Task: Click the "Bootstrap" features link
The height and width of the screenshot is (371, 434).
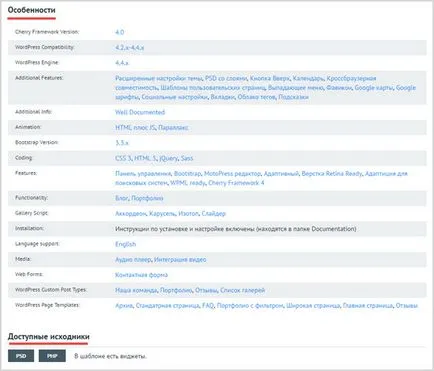Action: pyautogui.click(x=188, y=174)
